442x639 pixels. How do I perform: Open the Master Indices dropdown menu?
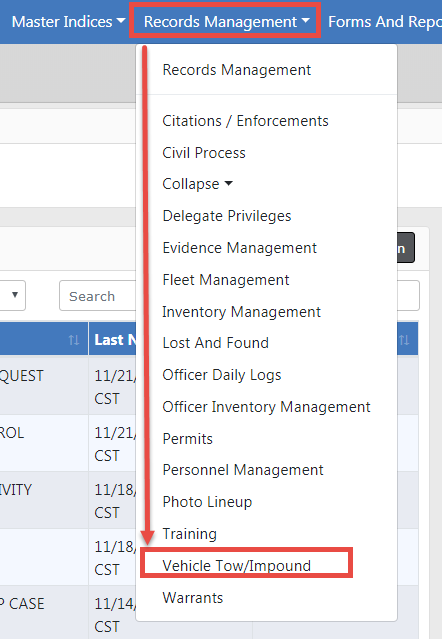click(x=68, y=22)
